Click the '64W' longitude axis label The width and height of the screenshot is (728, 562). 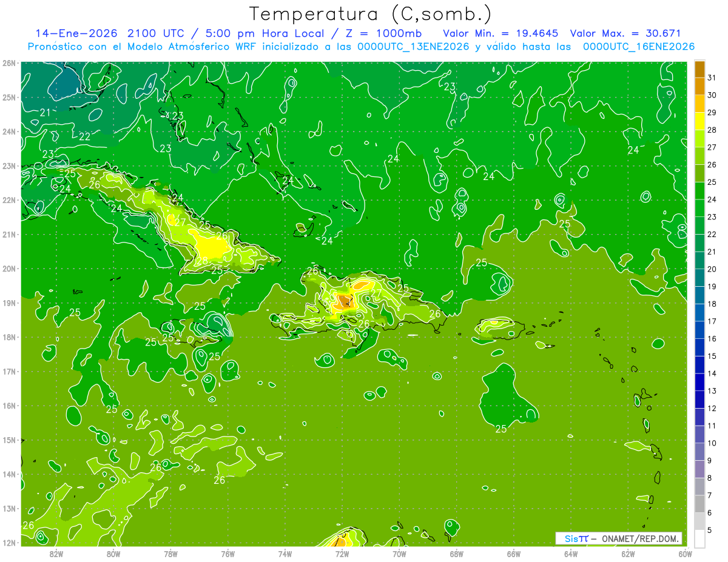[x=571, y=554]
